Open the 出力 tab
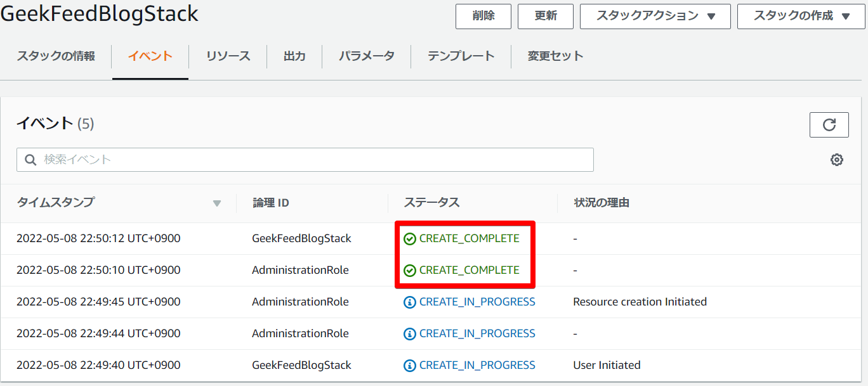 pos(294,56)
